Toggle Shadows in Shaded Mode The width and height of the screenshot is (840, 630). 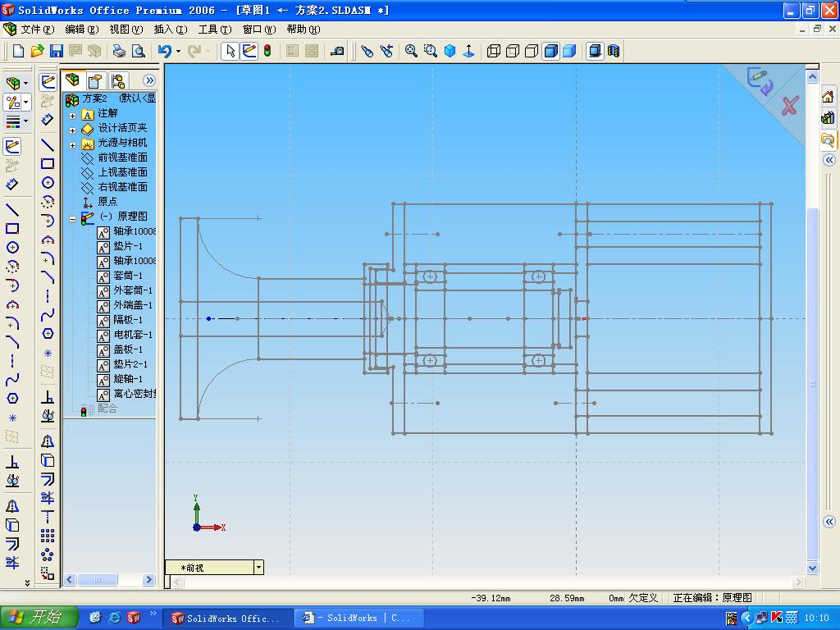pos(595,51)
